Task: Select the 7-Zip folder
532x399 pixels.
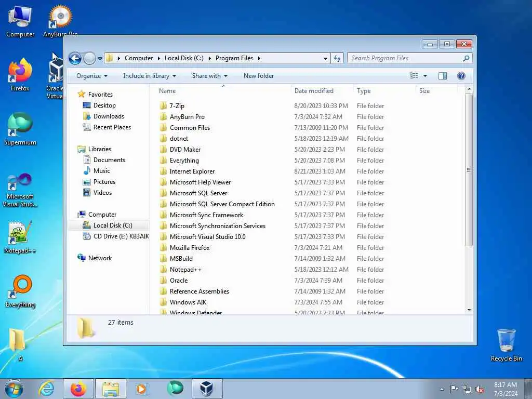Action: point(177,106)
